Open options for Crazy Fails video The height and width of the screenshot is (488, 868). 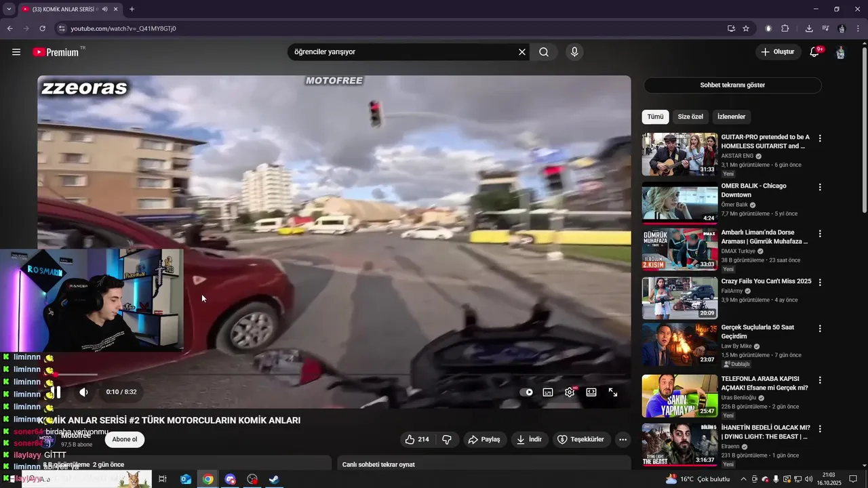820,283
